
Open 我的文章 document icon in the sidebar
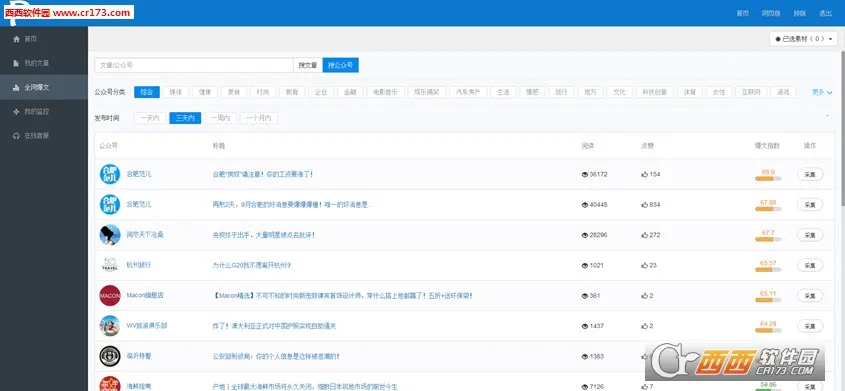[x=16, y=63]
